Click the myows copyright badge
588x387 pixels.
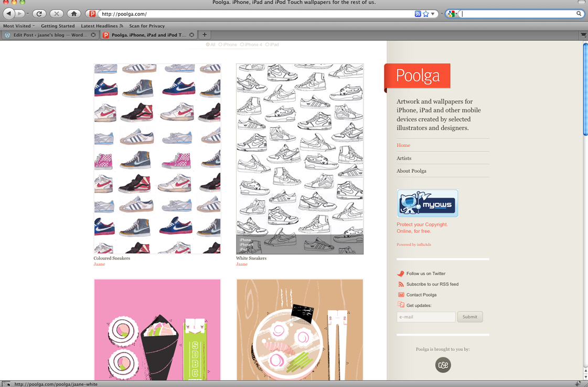point(427,203)
